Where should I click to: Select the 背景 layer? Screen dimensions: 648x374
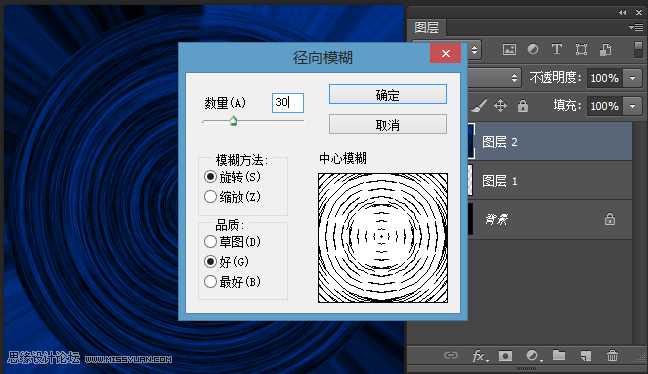[550, 219]
